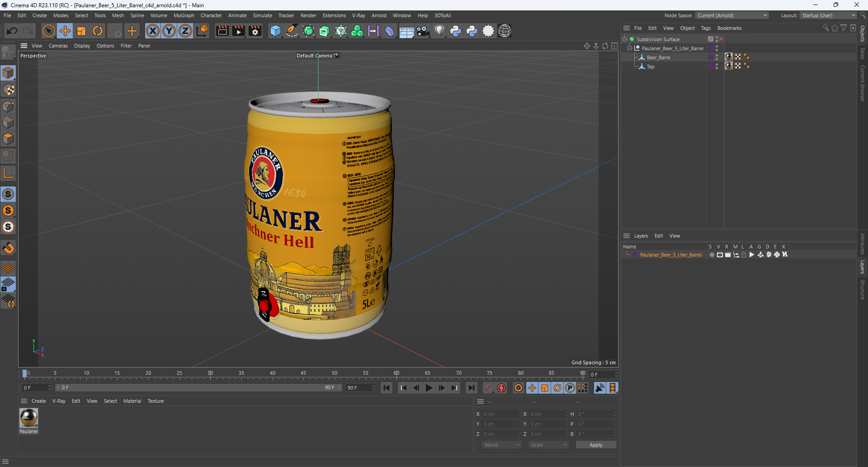Select the Scale tool
The height and width of the screenshot is (467, 868).
tap(81, 31)
